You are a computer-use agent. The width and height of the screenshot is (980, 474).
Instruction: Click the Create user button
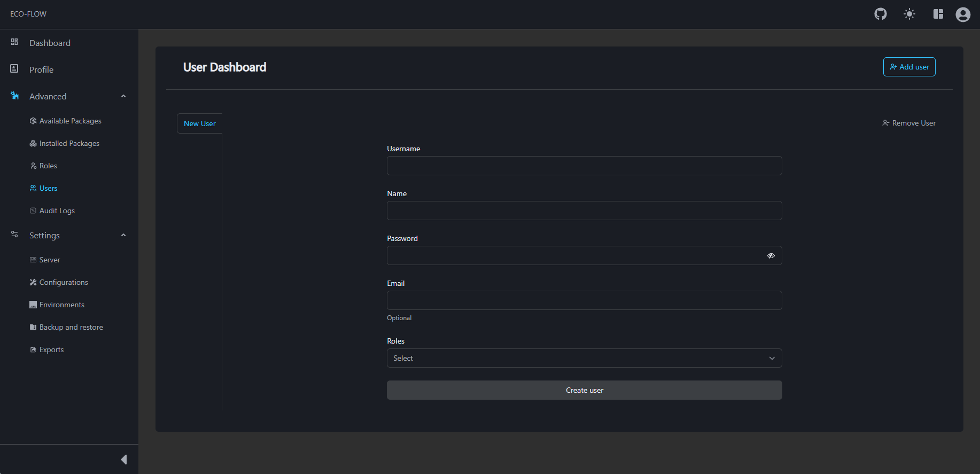point(585,390)
